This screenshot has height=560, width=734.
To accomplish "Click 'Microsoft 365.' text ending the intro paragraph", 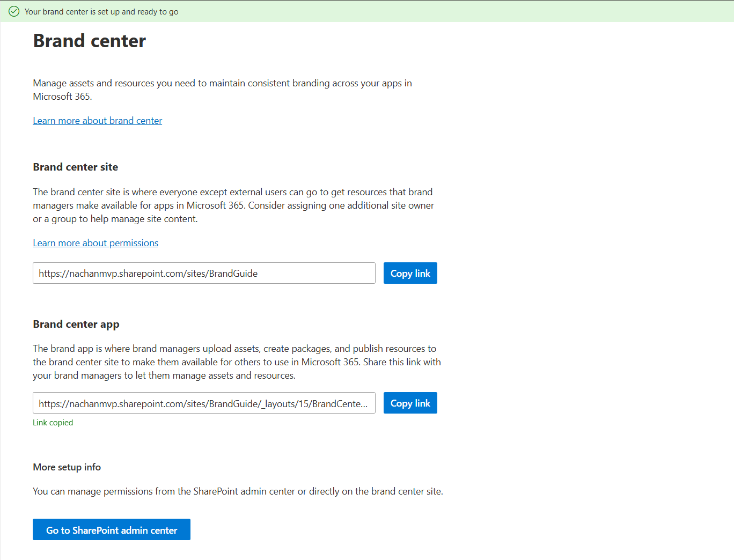I will coord(62,97).
